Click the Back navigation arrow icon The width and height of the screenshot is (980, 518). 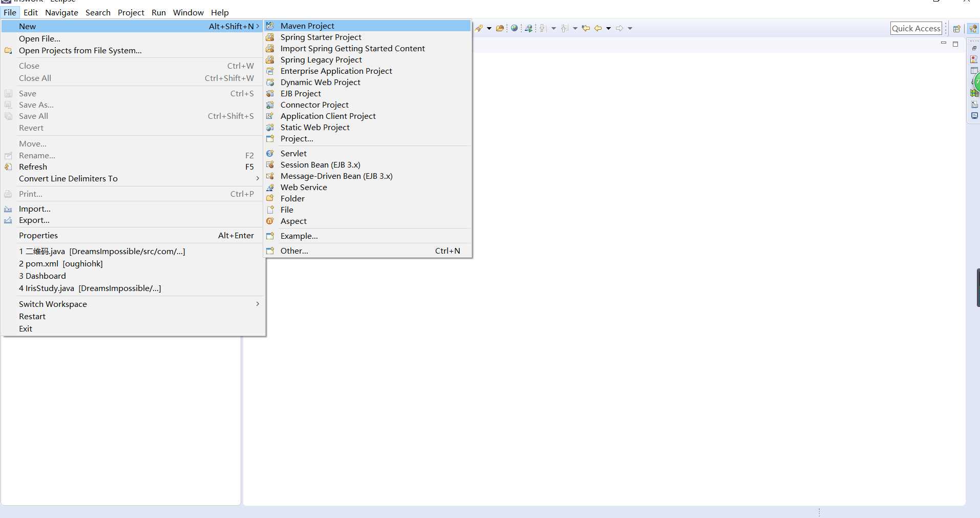(598, 28)
